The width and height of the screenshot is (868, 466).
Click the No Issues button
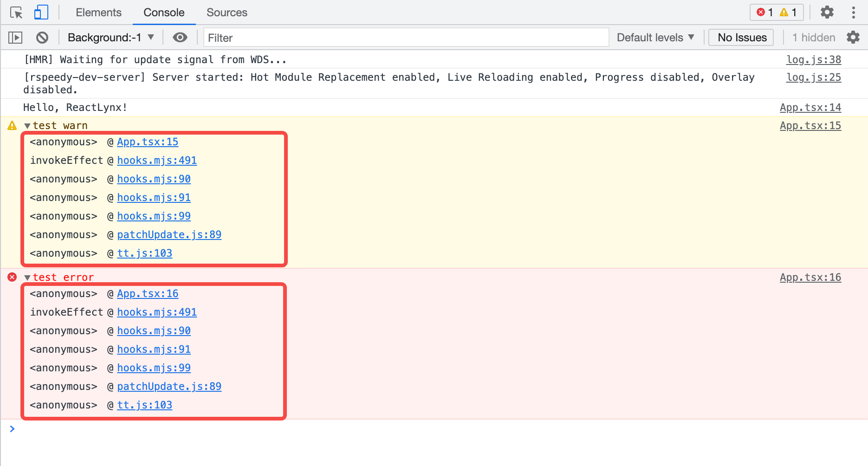point(741,38)
